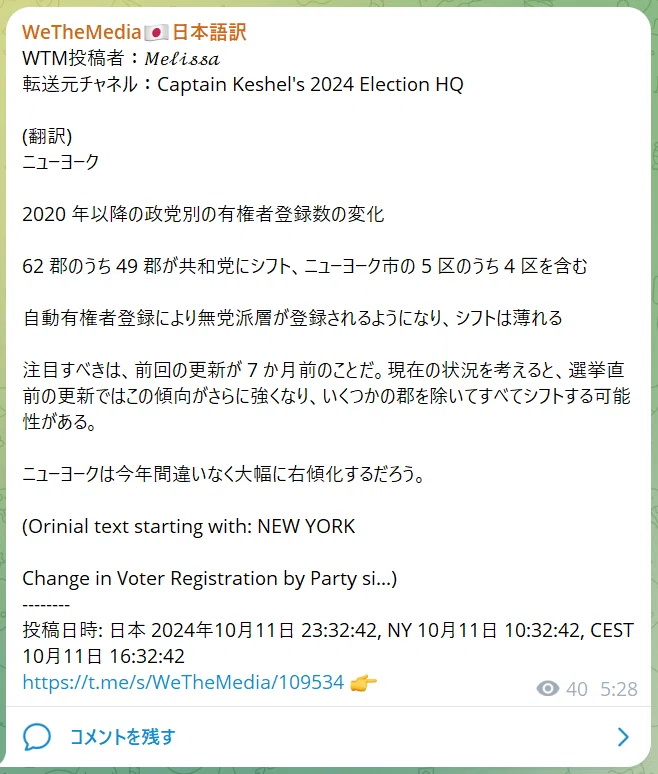The width and height of the screenshot is (658, 774).
Task: Click the pointing hand emoji after the link
Action: click(363, 683)
